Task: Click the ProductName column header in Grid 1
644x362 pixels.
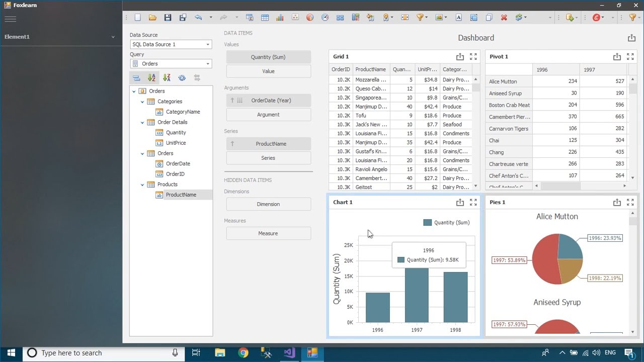Action: coord(371,69)
